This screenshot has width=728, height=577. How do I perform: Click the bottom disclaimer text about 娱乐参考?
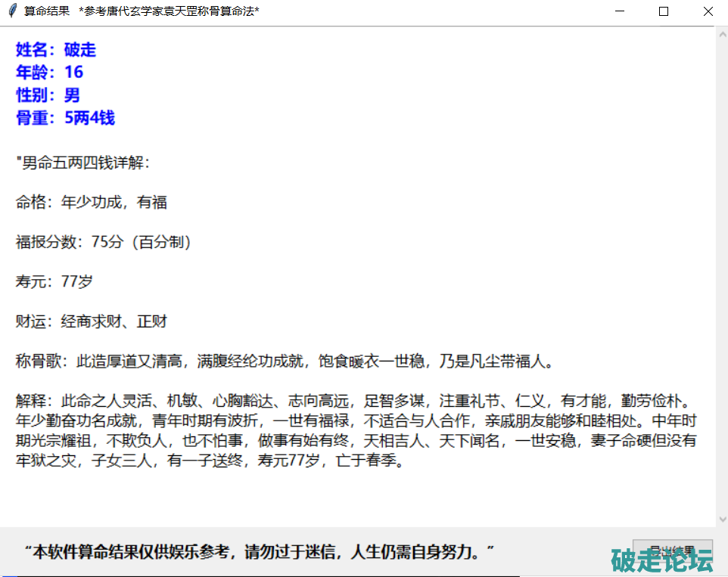tap(259, 551)
